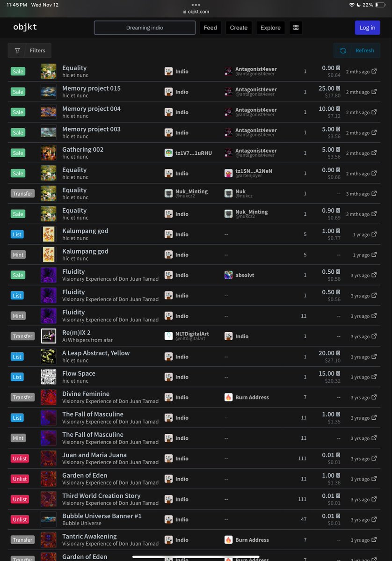This screenshot has height=561, width=392.
Task: Open Bubble Universe Banner #1 title
Action: click(102, 516)
